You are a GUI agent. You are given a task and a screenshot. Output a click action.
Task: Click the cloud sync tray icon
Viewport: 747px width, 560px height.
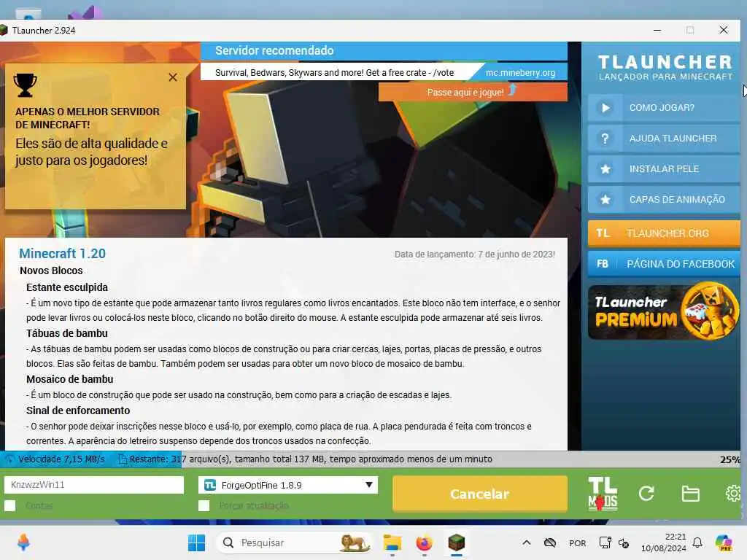(x=550, y=542)
